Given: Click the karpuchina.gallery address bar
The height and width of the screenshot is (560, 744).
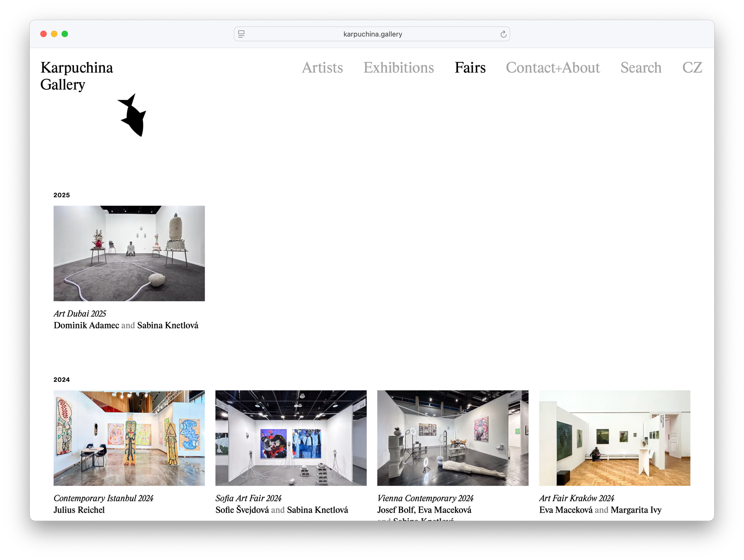Looking at the screenshot, I should click(372, 34).
